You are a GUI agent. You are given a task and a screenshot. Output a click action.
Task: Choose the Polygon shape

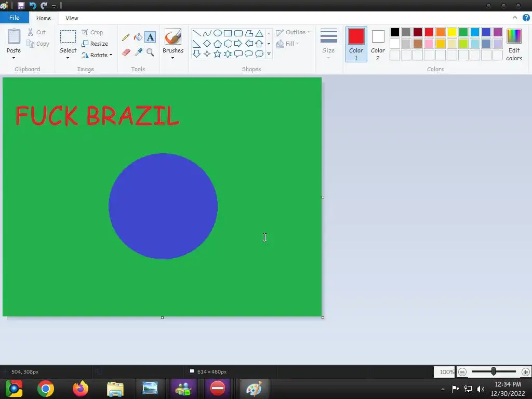249,33
